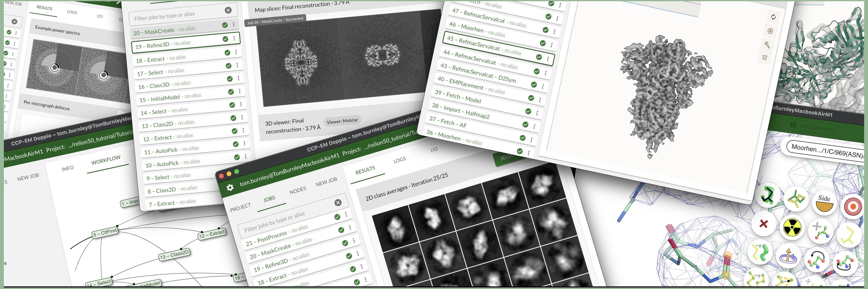Click the Side chain icon in Moorhen
Screen dimensions: 868x289
[825, 203]
